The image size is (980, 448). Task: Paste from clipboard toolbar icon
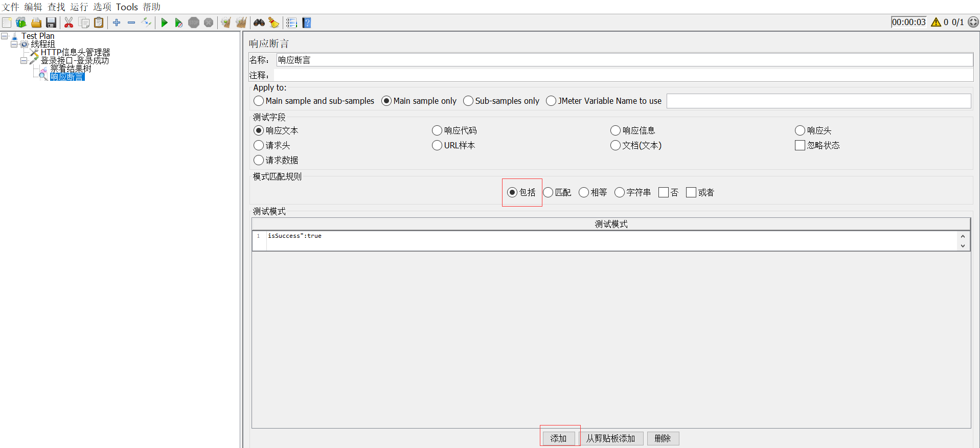99,23
